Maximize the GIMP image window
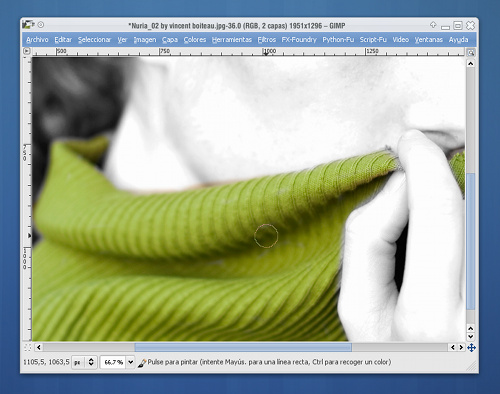Image resolution: width=500 pixels, height=394 pixels. pos(458,25)
